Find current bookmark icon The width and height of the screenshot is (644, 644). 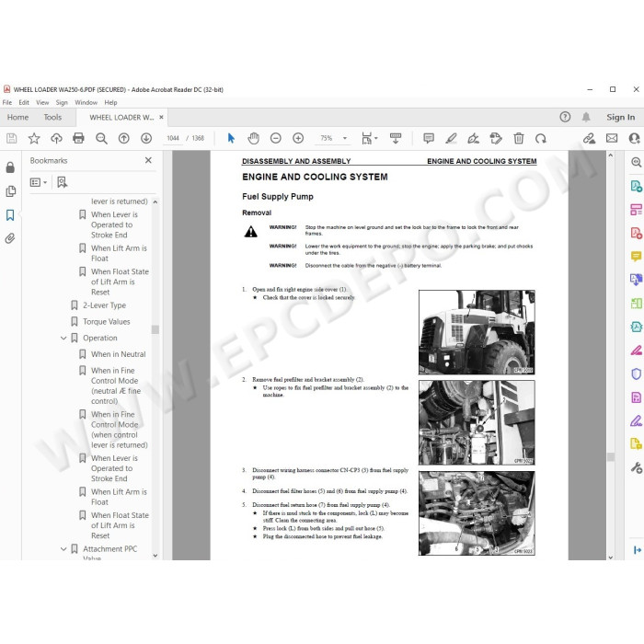[x=62, y=182]
